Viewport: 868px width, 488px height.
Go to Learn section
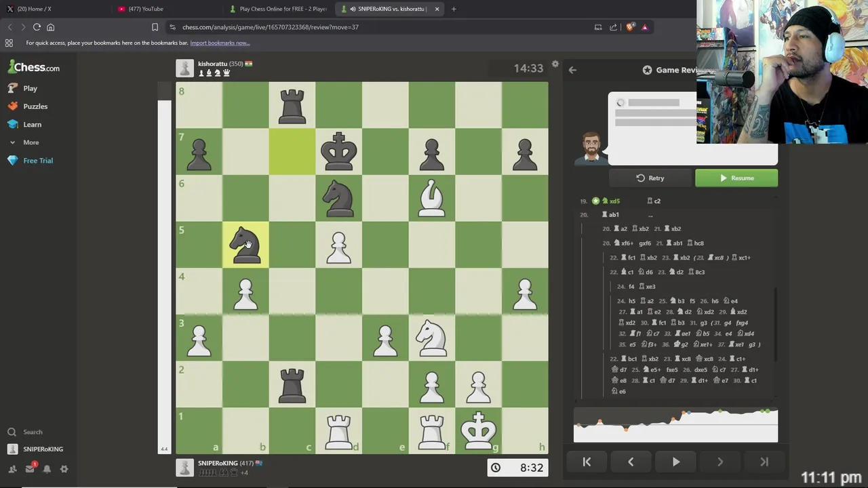32,125
